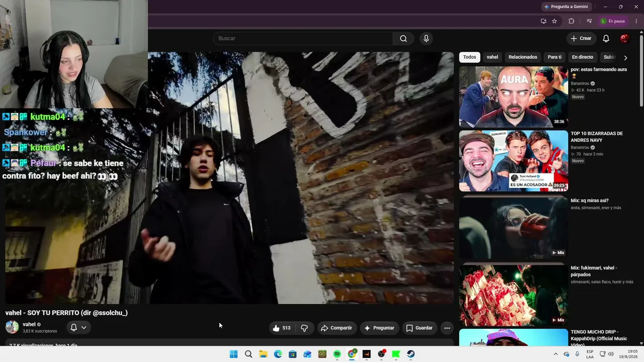The width and height of the screenshot is (644, 362).
Task: Switch to Chrome in the taskbar
Action: [352, 354]
